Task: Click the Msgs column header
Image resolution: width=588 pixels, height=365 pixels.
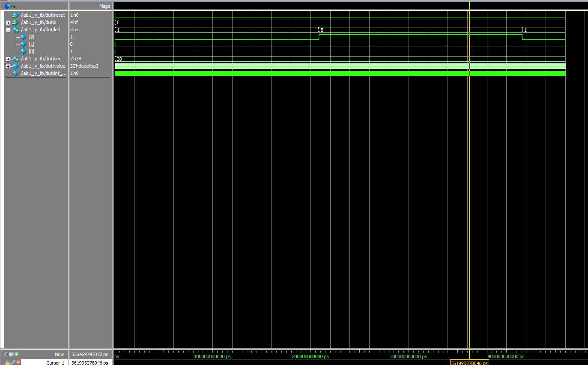Action: point(104,6)
